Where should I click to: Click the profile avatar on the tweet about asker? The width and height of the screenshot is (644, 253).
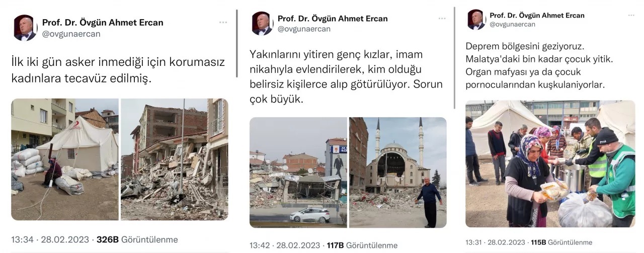25,28
